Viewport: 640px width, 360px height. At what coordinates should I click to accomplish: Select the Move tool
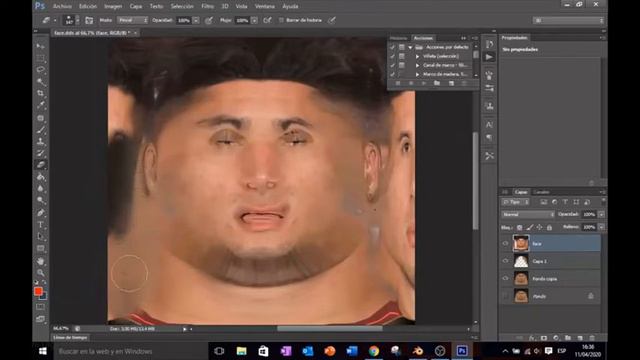tap(40, 46)
